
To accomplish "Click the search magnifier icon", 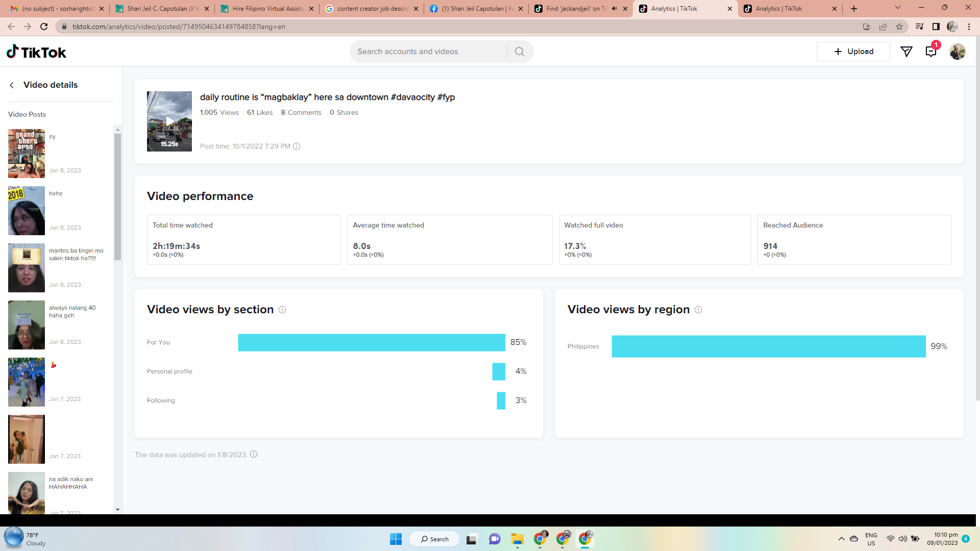I will point(520,52).
